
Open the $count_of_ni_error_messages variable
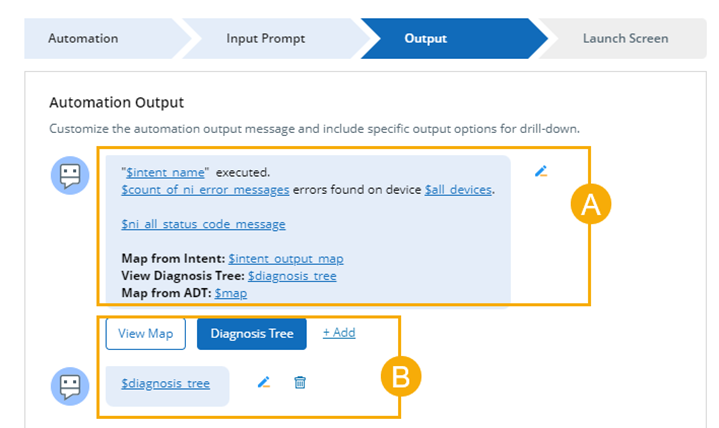click(205, 189)
